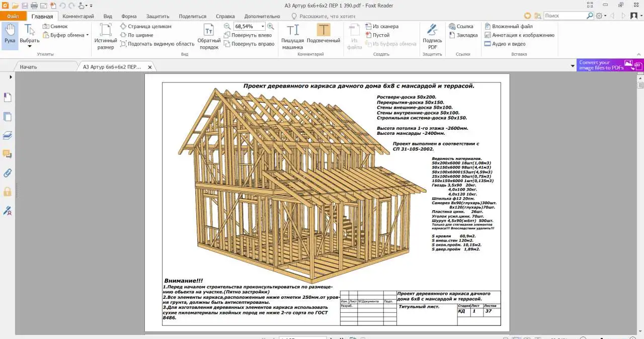Open the Comments side panel
The height and width of the screenshot is (339, 644).
[x=7, y=154]
